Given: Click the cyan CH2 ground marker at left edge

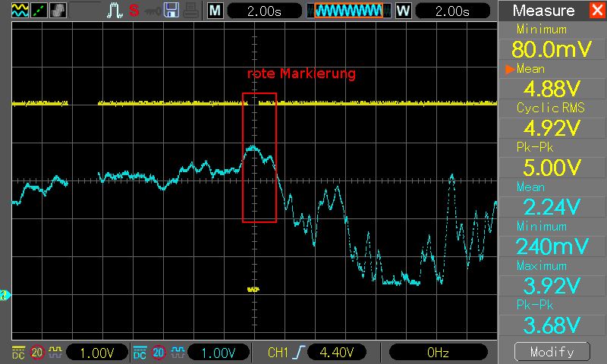Looking at the screenshot, I should click(5, 296).
